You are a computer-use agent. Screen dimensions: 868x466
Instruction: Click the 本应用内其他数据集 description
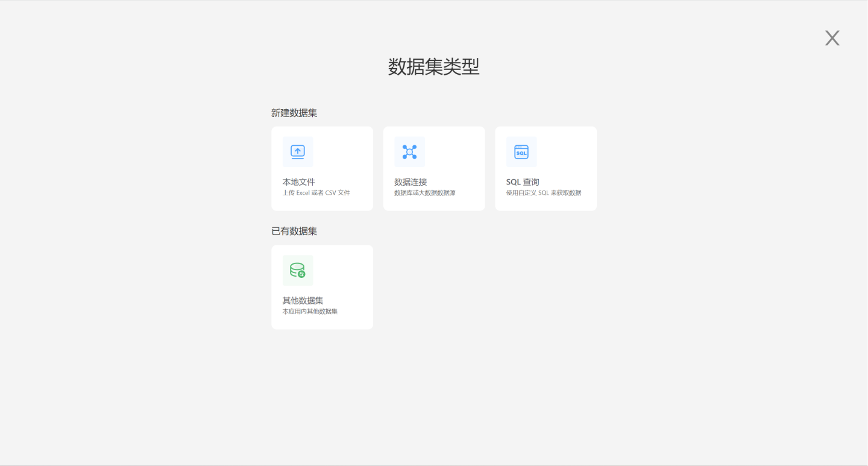(310, 312)
